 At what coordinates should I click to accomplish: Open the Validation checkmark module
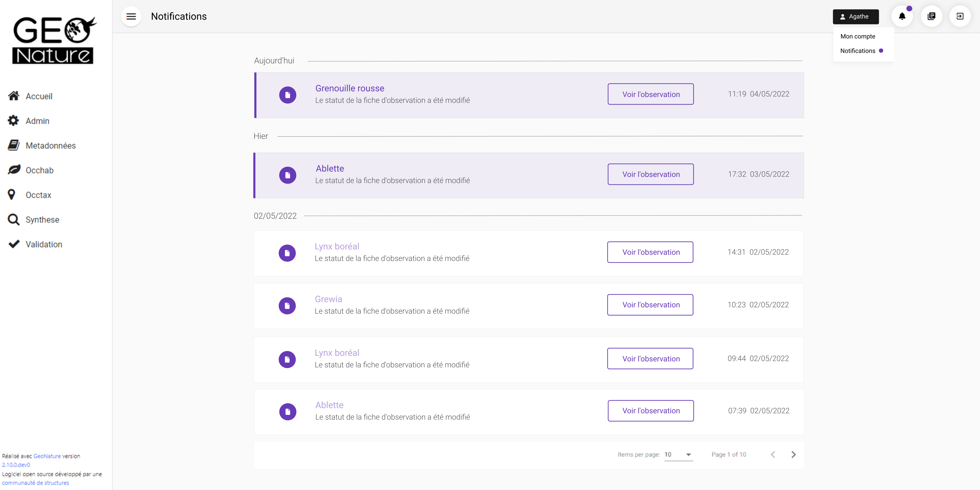tap(44, 244)
